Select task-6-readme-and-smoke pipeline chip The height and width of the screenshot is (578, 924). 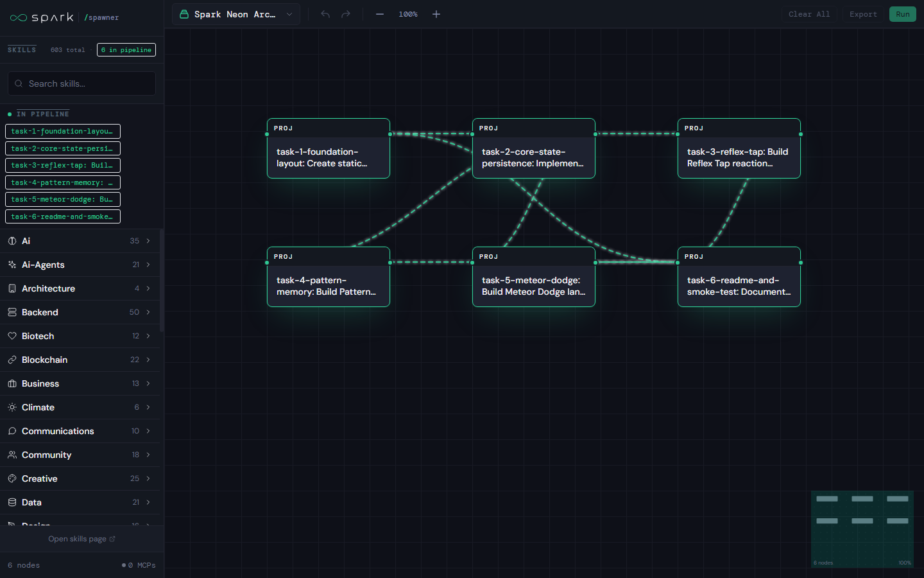pos(63,216)
